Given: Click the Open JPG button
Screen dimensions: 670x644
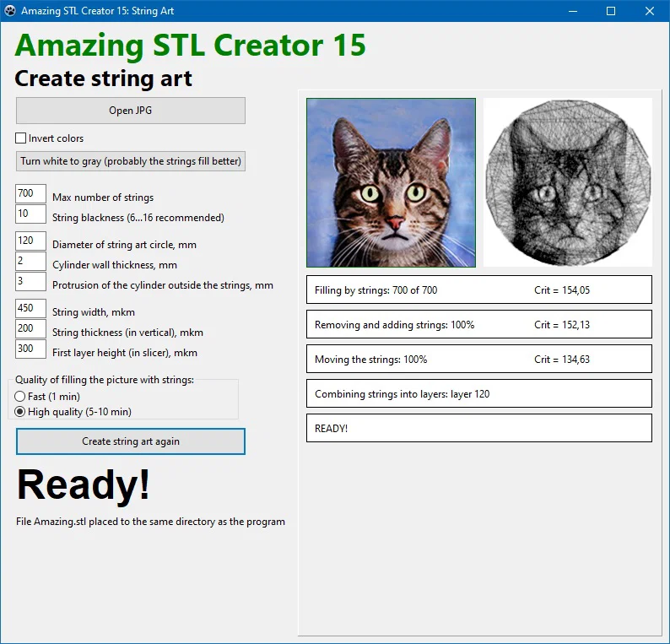Looking at the screenshot, I should click(x=130, y=111).
